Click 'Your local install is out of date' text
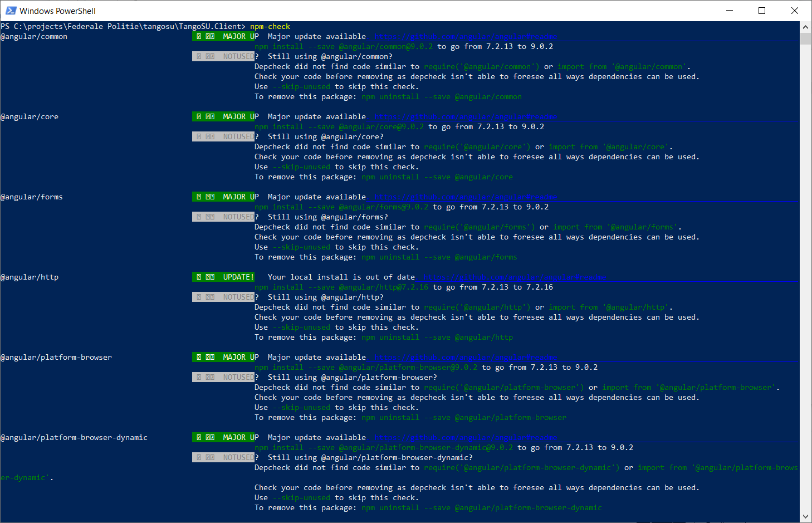The height and width of the screenshot is (523, 812). pyautogui.click(x=341, y=277)
